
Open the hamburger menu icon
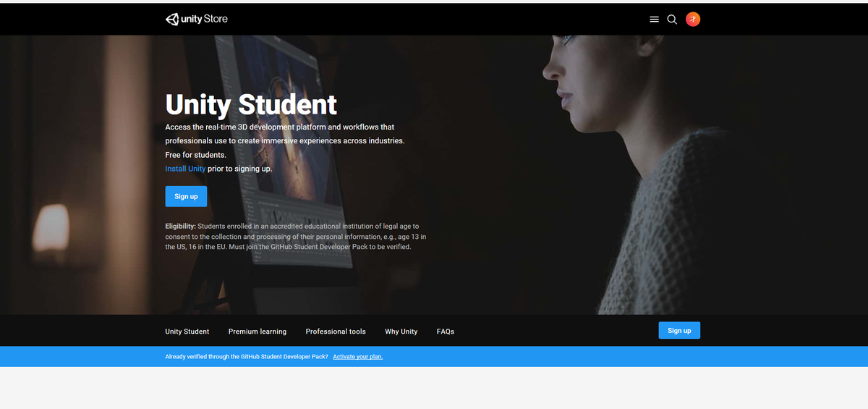(654, 20)
